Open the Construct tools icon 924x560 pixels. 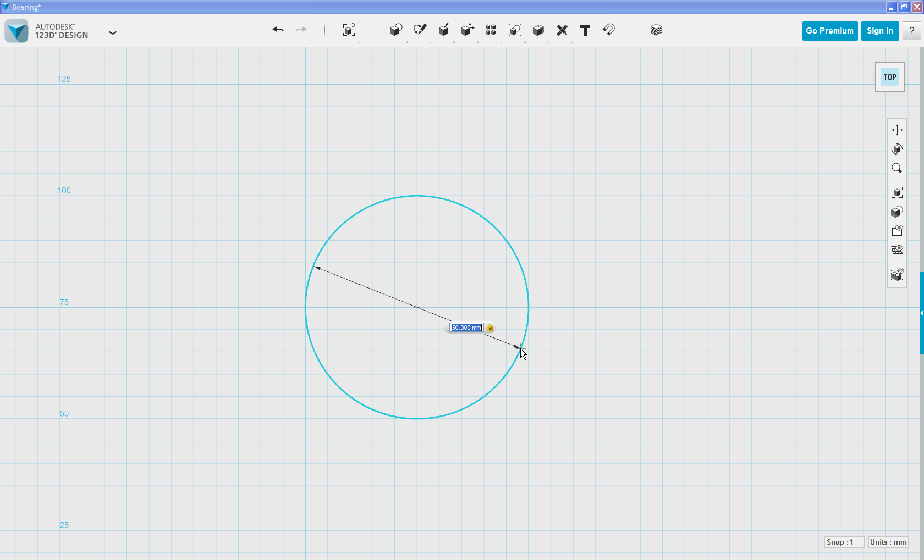click(443, 30)
